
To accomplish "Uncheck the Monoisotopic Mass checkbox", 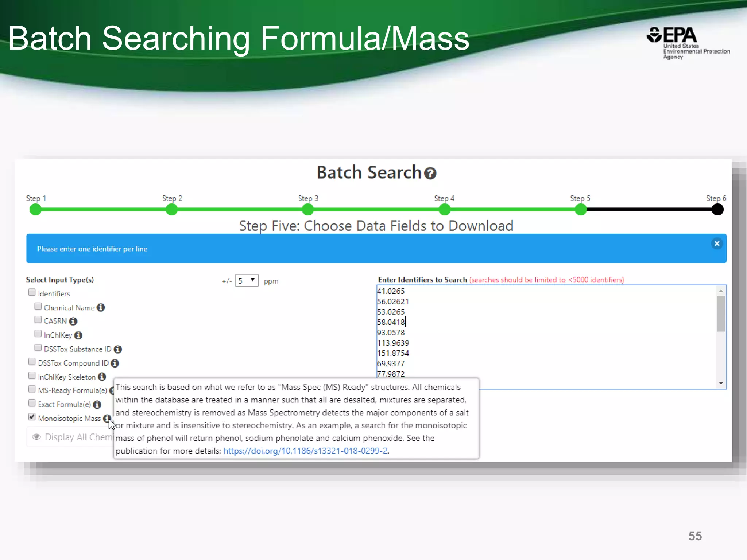I will point(32,417).
